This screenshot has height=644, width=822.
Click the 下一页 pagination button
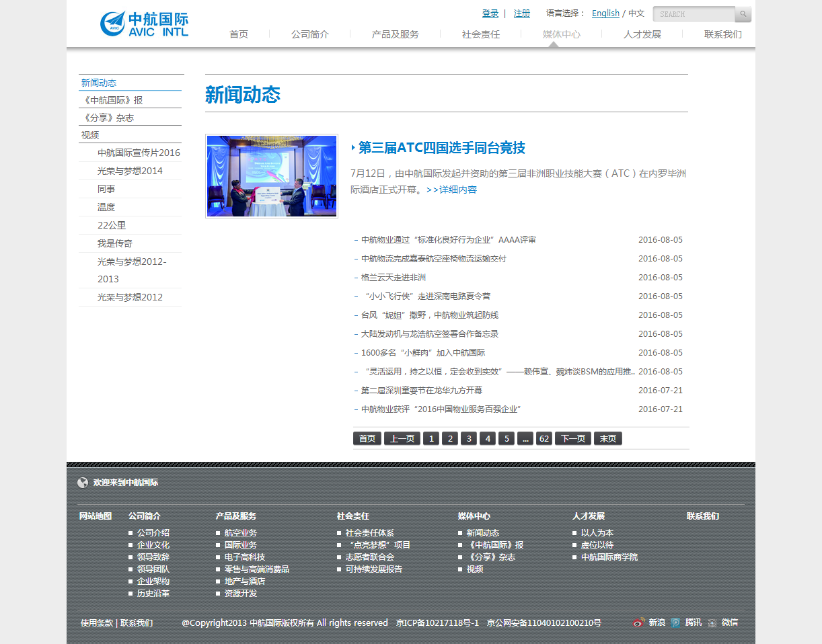[572, 438]
